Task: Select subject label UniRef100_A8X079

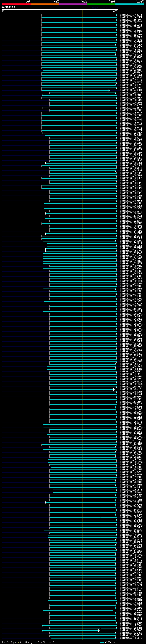Action: (x=131, y=138)
